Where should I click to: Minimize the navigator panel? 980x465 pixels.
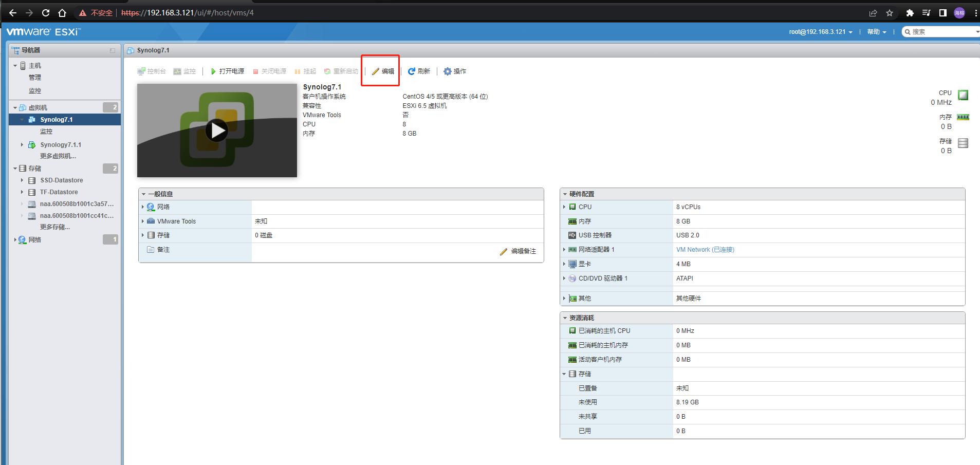[x=113, y=50]
